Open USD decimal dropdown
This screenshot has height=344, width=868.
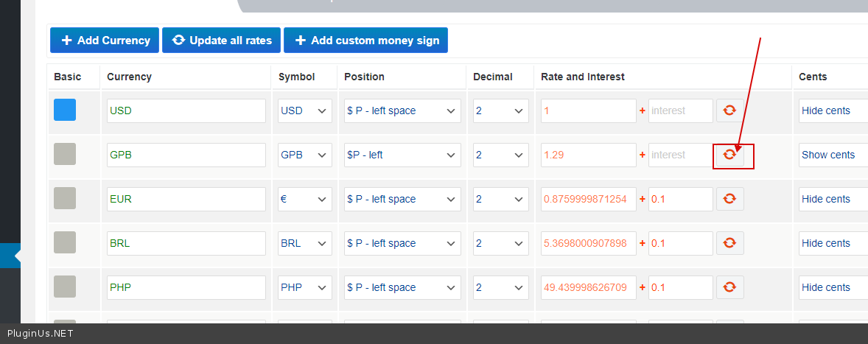tap(500, 110)
